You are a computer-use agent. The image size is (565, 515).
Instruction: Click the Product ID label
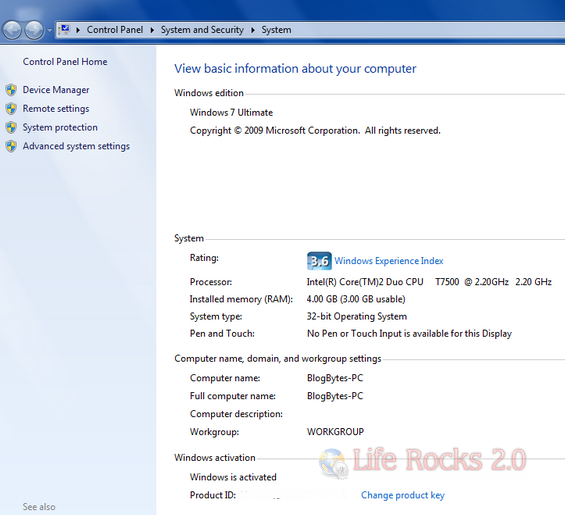click(x=213, y=495)
